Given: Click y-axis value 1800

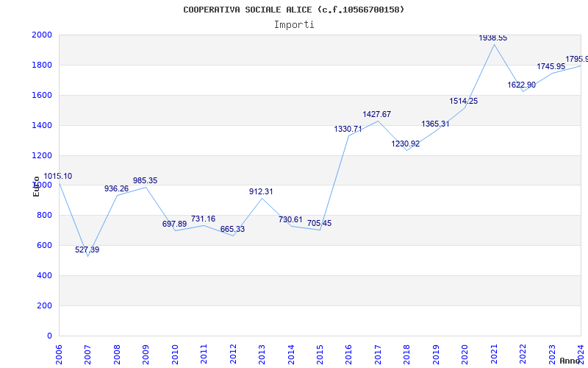Looking at the screenshot, I should [42, 65].
